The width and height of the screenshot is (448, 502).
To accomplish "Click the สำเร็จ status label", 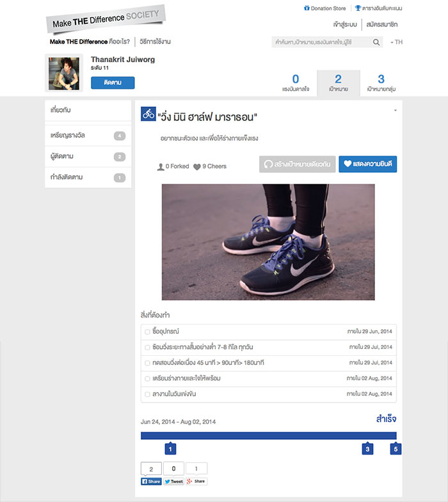I will [387, 419].
